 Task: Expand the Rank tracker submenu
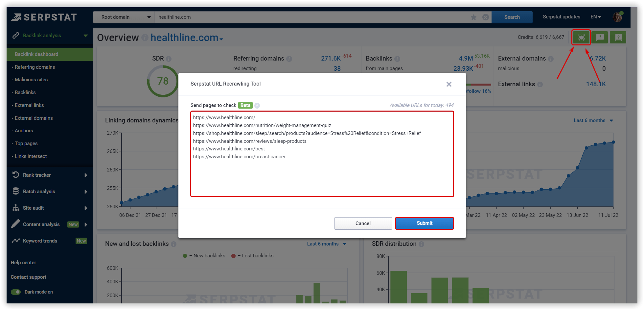86,175
